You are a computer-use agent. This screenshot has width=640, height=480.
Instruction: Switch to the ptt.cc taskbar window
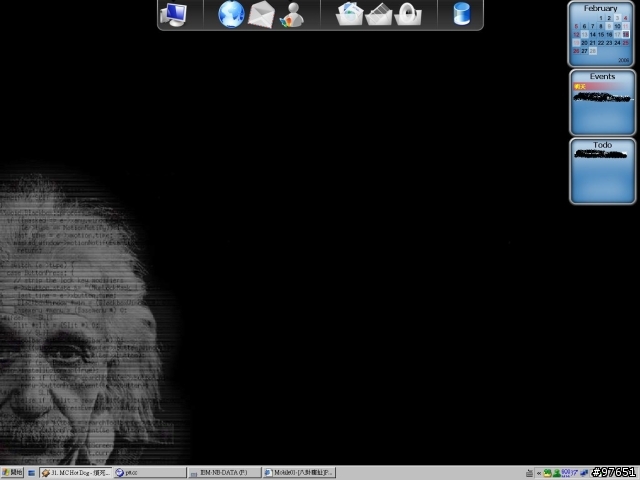(150, 473)
